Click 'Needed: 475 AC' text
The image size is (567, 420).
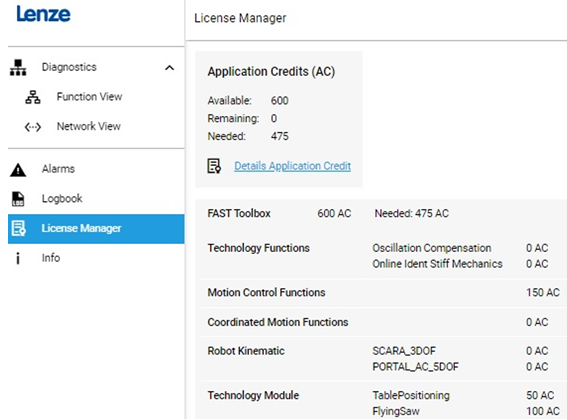412,213
